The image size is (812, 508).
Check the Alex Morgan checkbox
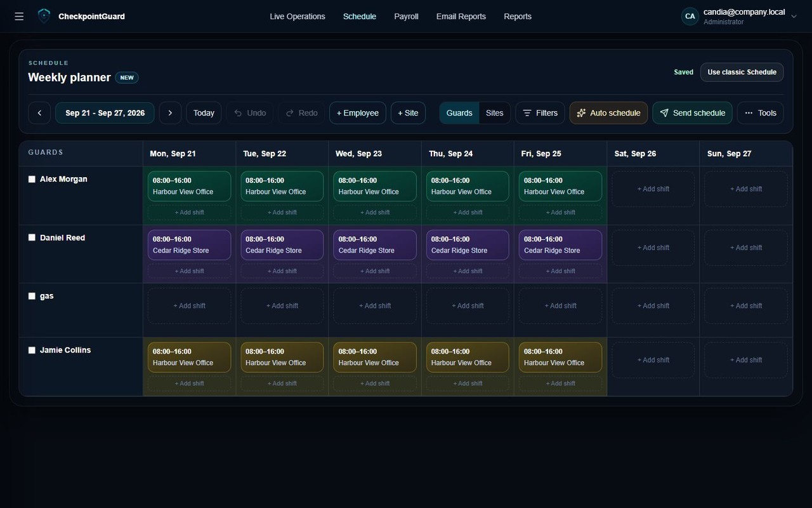(x=32, y=179)
